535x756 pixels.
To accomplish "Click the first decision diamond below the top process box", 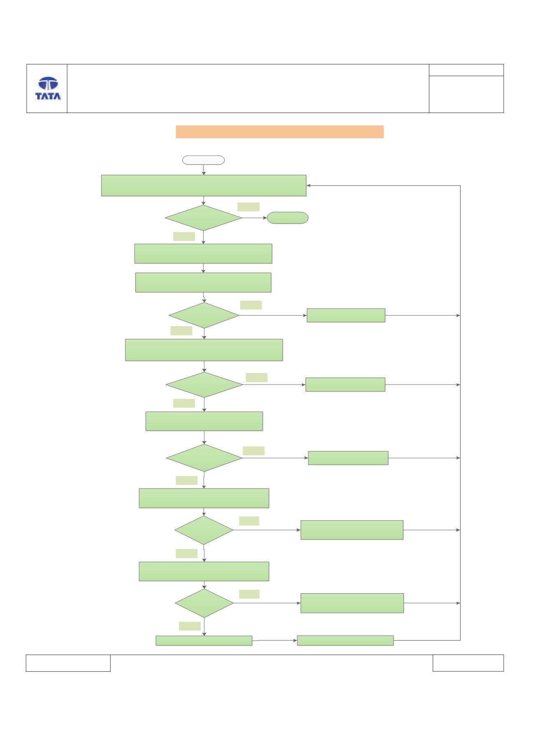I will (204, 218).
